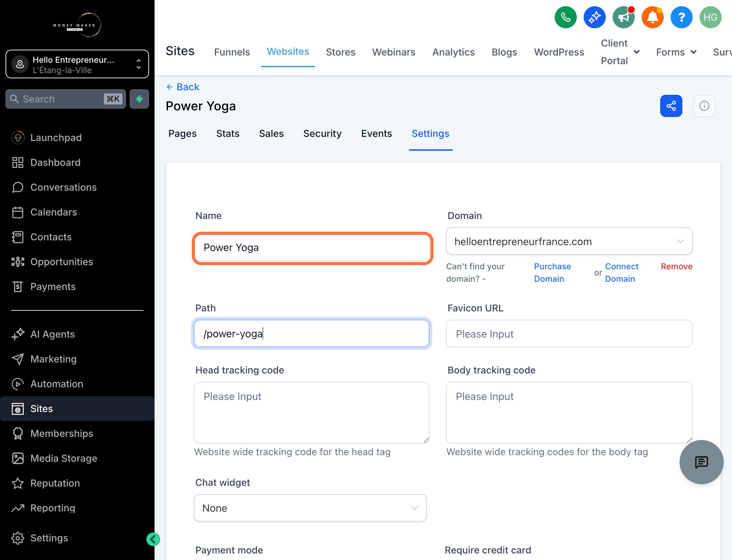The width and height of the screenshot is (732, 560).
Task: Open the orange bell notifications icon
Action: click(x=652, y=17)
